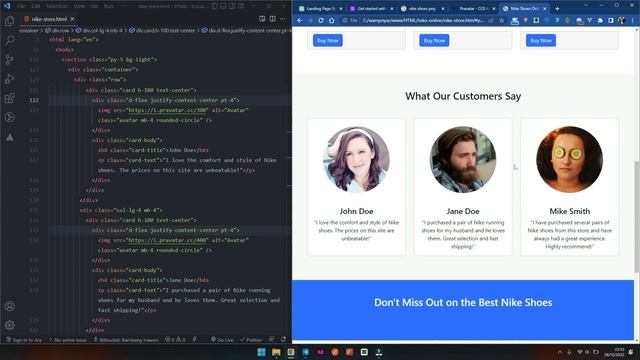Image resolution: width=640 pixels, height=360 pixels.
Task: Close the nike-store.html editor tab
Action: point(72,19)
